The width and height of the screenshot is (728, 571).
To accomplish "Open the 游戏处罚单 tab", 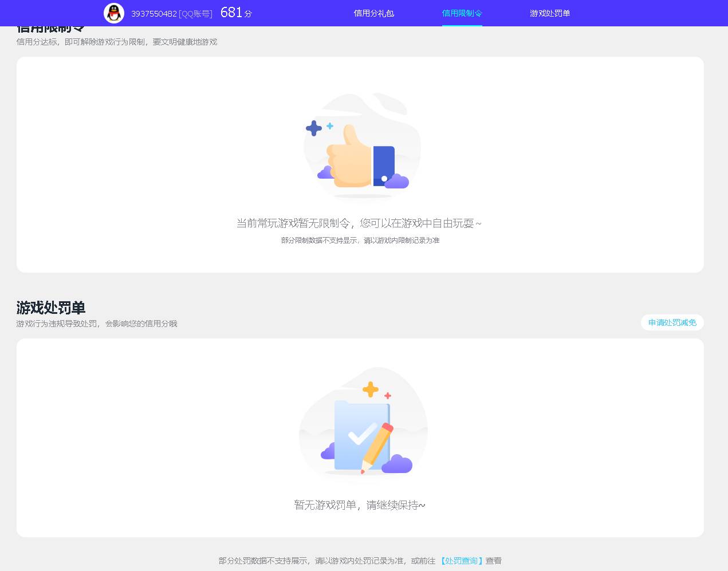I will [549, 13].
